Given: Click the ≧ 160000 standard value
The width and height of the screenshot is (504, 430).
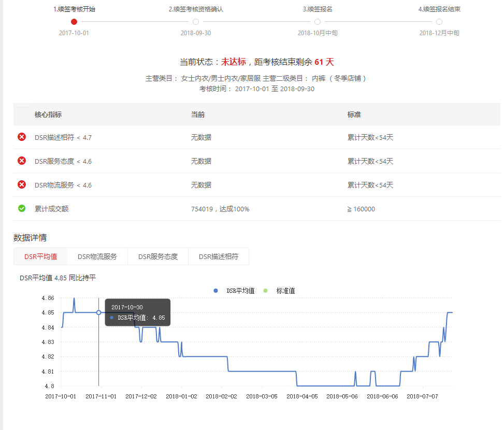Looking at the screenshot, I should [x=361, y=209].
